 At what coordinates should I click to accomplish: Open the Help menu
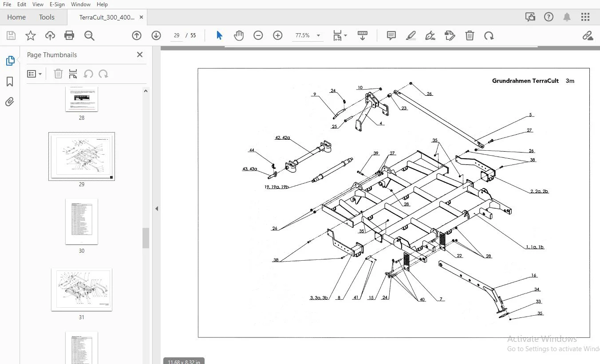click(x=102, y=4)
